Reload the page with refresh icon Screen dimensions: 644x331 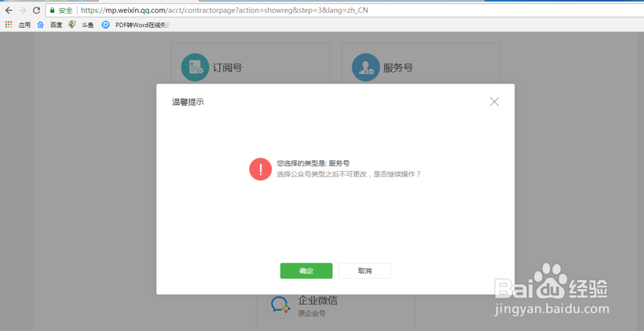(37, 10)
